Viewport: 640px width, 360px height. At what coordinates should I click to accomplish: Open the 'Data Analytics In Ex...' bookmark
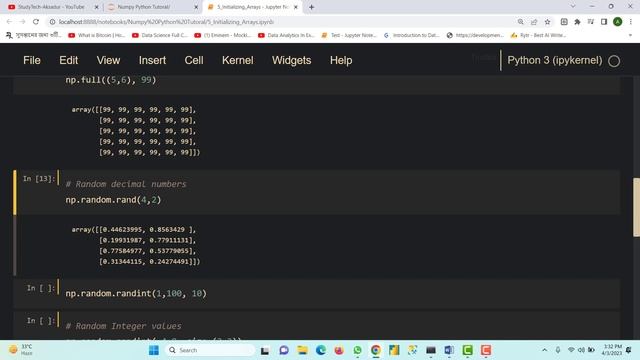[x=287, y=36]
